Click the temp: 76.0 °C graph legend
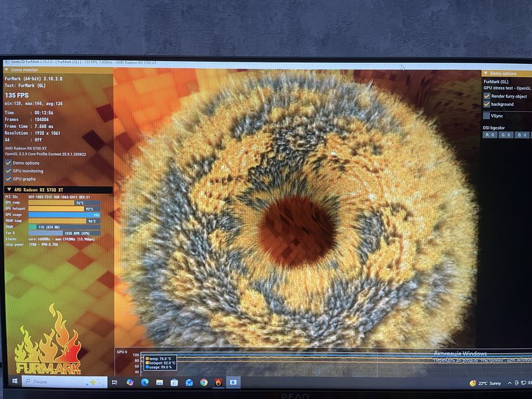The width and height of the screenshot is (532, 399). coord(158,359)
